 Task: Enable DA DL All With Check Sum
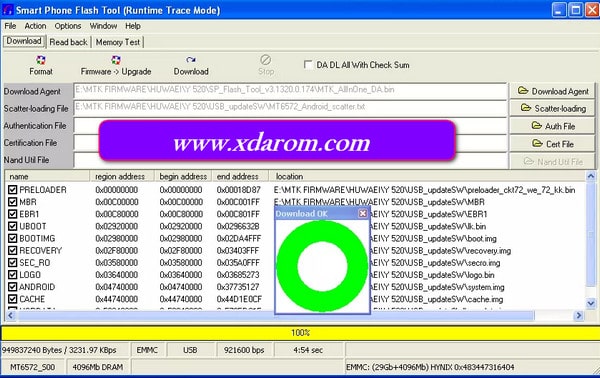coord(308,65)
